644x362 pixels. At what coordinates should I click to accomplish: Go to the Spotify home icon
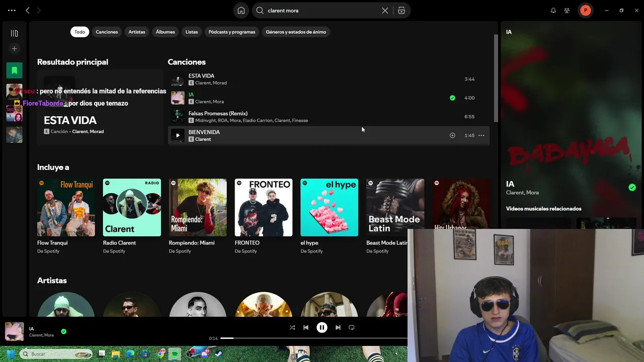241,11
